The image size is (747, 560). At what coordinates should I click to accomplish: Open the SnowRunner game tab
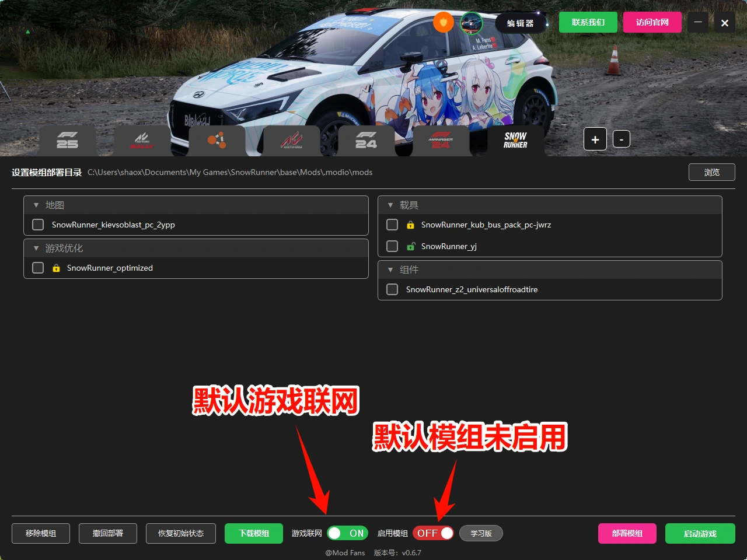pos(516,141)
